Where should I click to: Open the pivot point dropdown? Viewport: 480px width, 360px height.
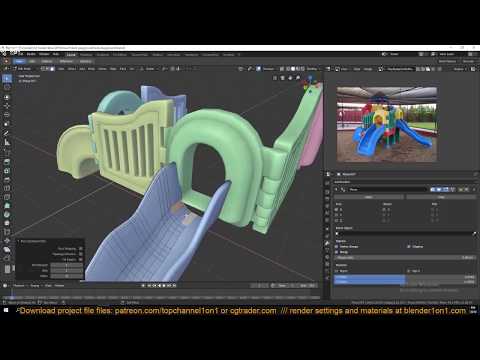click(164, 69)
